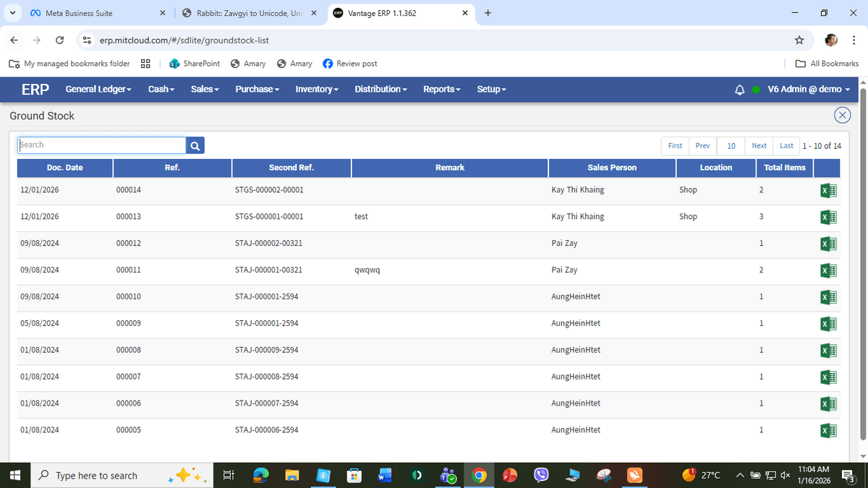The width and height of the screenshot is (868, 488).
Task: Click Excel icon for row 000005
Action: pos(828,431)
